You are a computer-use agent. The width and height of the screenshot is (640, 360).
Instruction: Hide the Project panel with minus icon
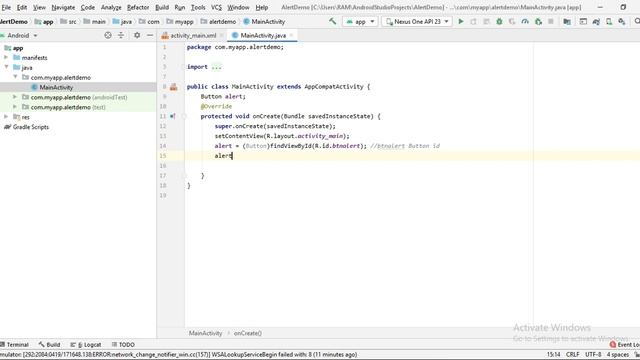click(150, 36)
